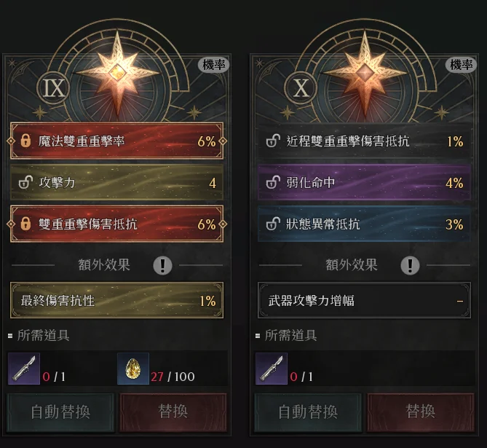The image size is (487, 448).
Task: Open 機率 info on panel X
Action: point(462,65)
